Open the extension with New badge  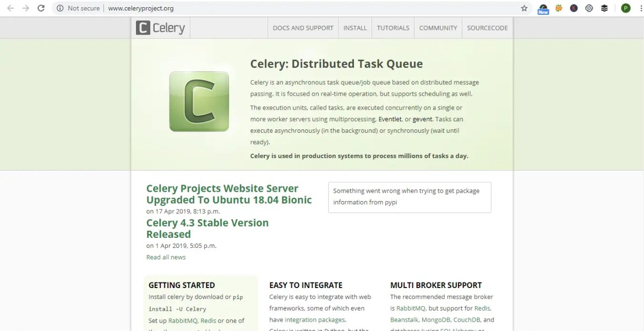(543, 9)
